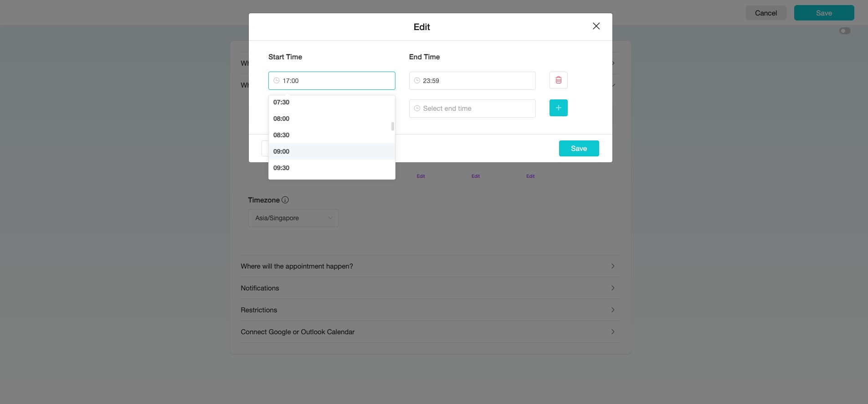Viewport: 868px width, 404px height.
Task: Close the Edit dialog
Action: point(596,26)
